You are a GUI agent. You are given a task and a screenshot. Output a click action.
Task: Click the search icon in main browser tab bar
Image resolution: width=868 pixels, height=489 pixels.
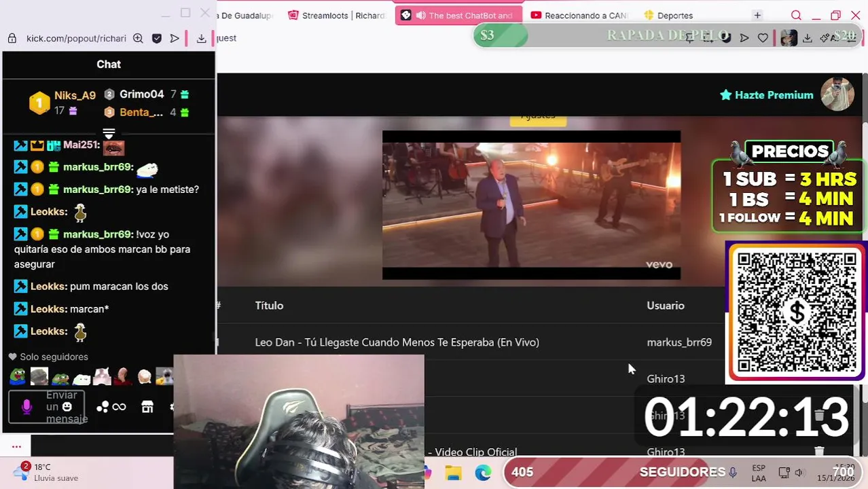pyautogui.click(x=796, y=16)
